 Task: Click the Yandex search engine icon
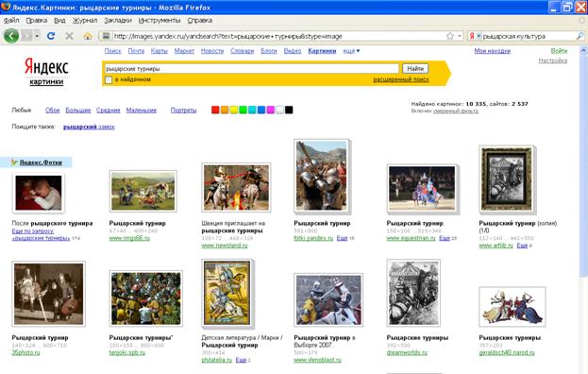click(472, 36)
